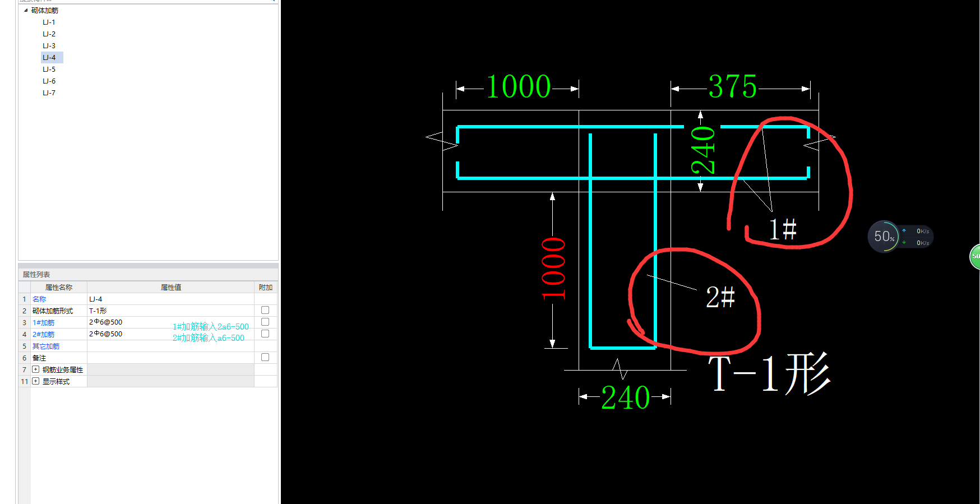Click the 属性值 column header

click(170, 287)
